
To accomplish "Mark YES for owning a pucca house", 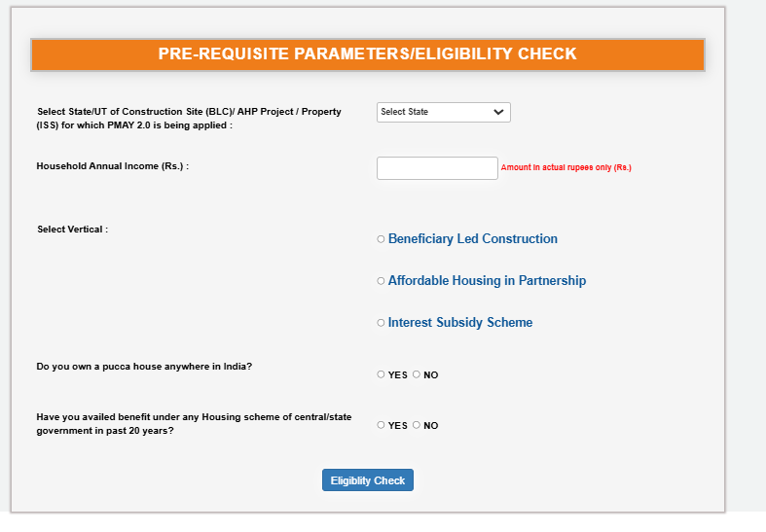I will 381,374.
